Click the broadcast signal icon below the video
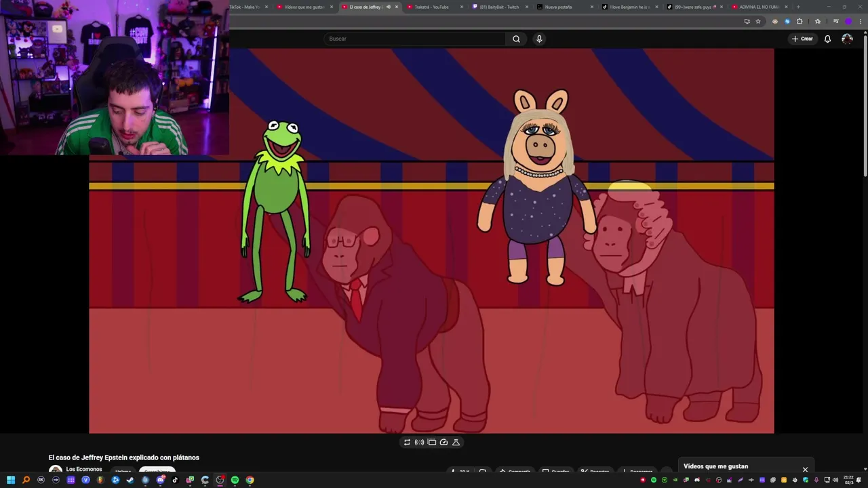868x488 pixels. [x=419, y=442]
